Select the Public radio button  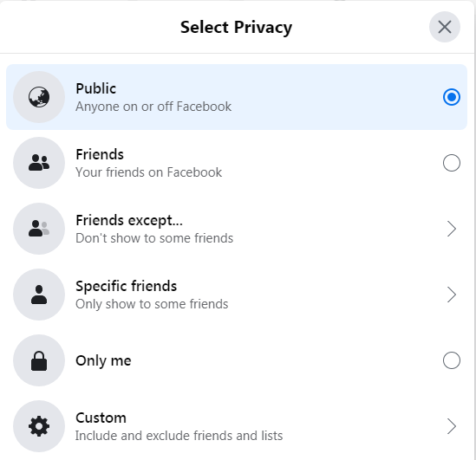click(452, 97)
